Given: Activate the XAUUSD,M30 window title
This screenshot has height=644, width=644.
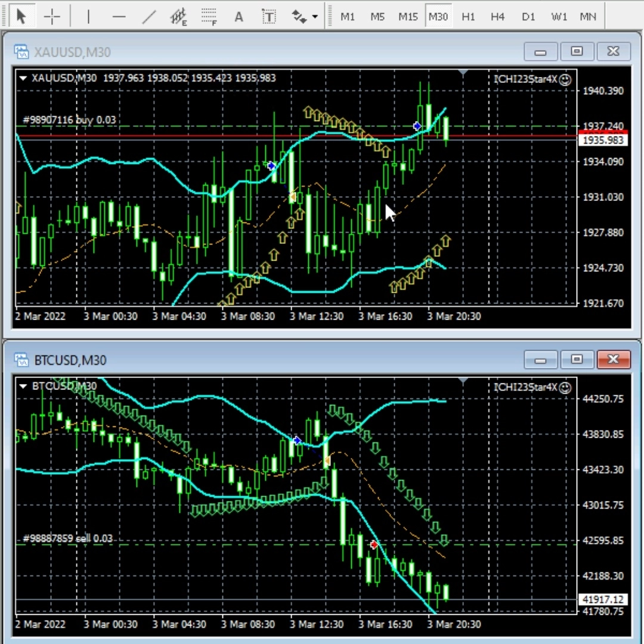Looking at the screenshot, I should (72, 52).
